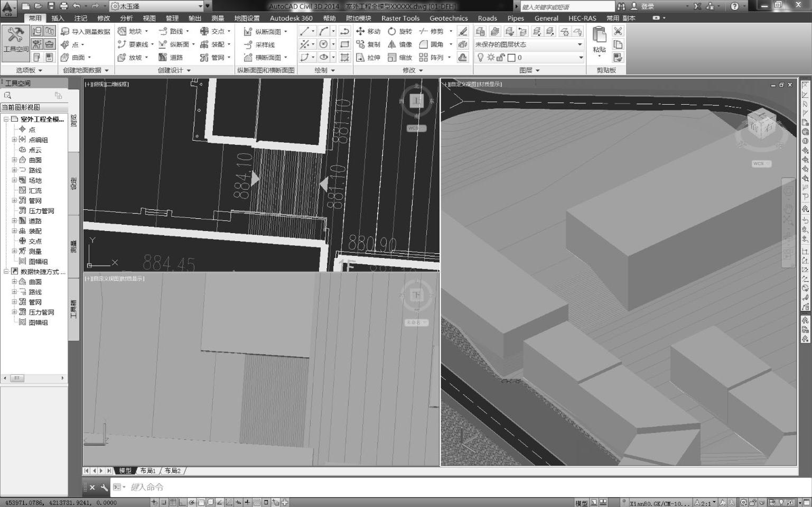Click the line drawing tool icon
This screenshot has width=812, height=507.
(x=305, y=31)
